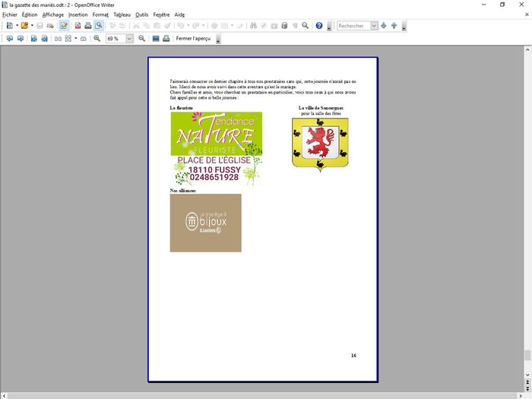Open the Aide menu

pos(179,14)
